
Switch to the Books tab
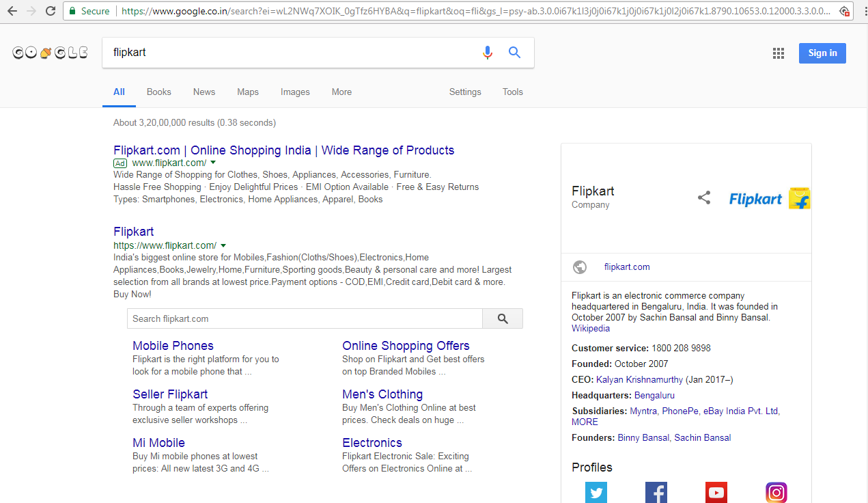(x=159, y=92)
